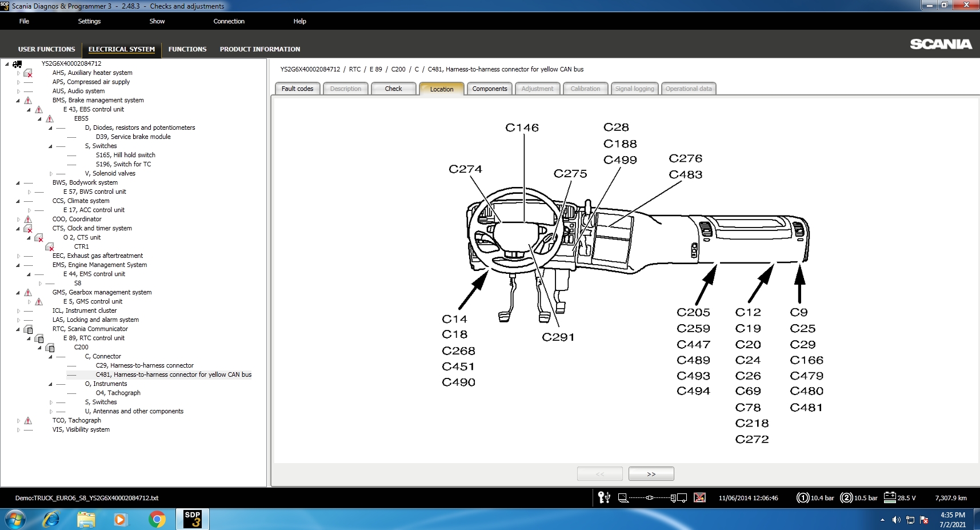Switch to the Fault codes tab
The height and width of the screenshot is (530, 980).
click(298, 89)
